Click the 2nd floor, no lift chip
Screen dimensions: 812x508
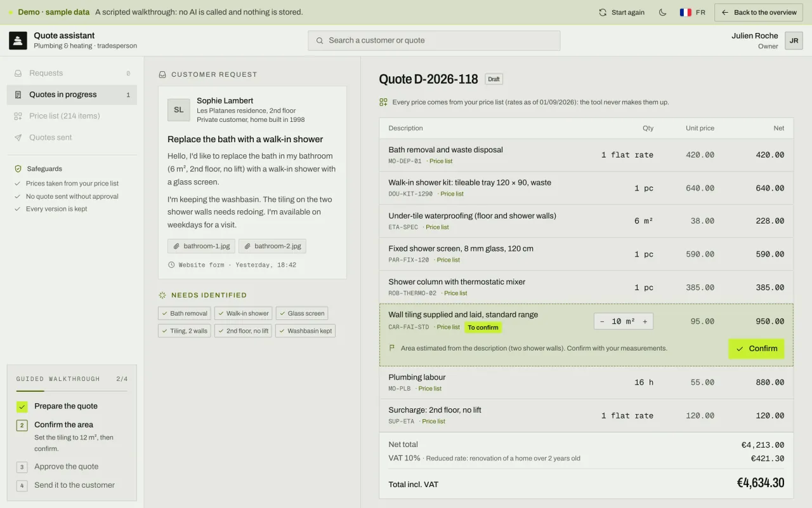(243, 331)
